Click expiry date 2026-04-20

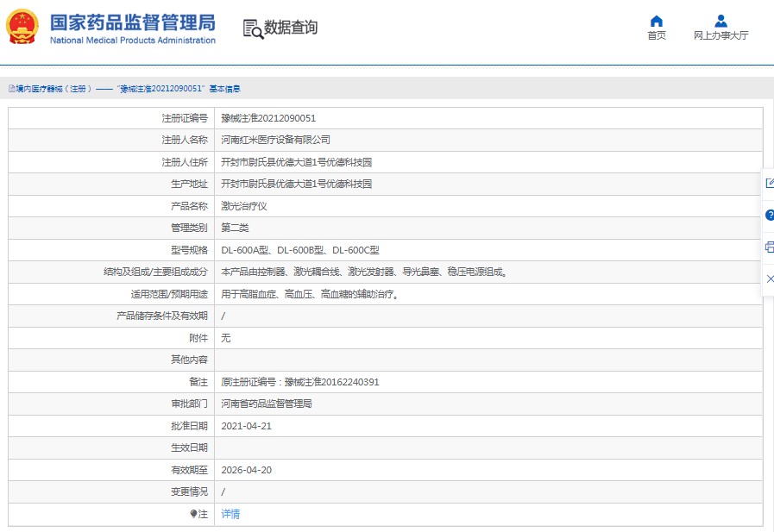coord(246,470)
